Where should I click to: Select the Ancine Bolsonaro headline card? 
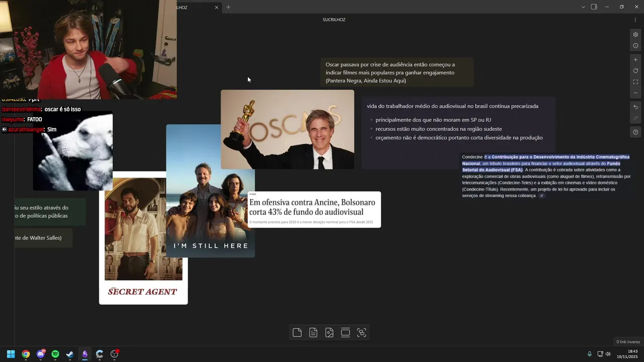(x=314, y=209)
